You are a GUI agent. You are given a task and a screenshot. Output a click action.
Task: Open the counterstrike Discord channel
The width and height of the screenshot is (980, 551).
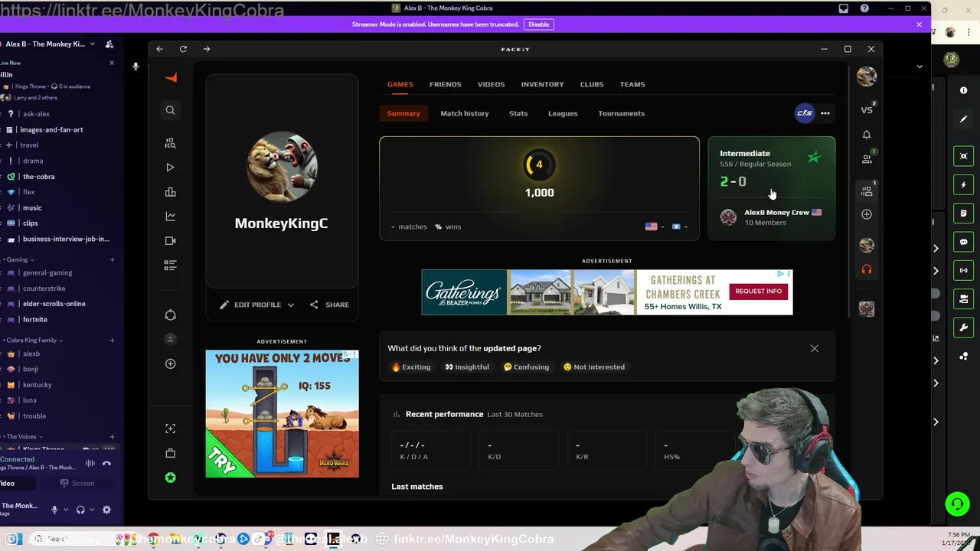[x=44, y=289]
